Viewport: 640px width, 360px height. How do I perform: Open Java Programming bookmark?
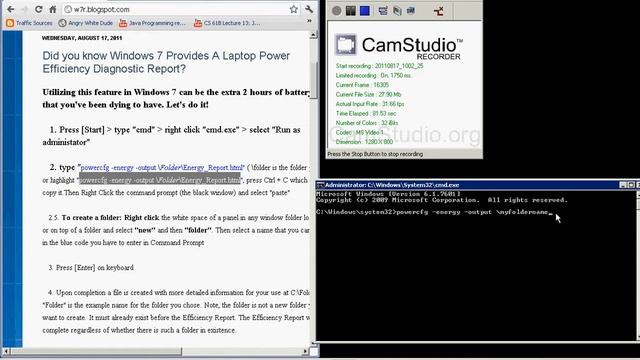pyautogui.click(x=152, y=23)
